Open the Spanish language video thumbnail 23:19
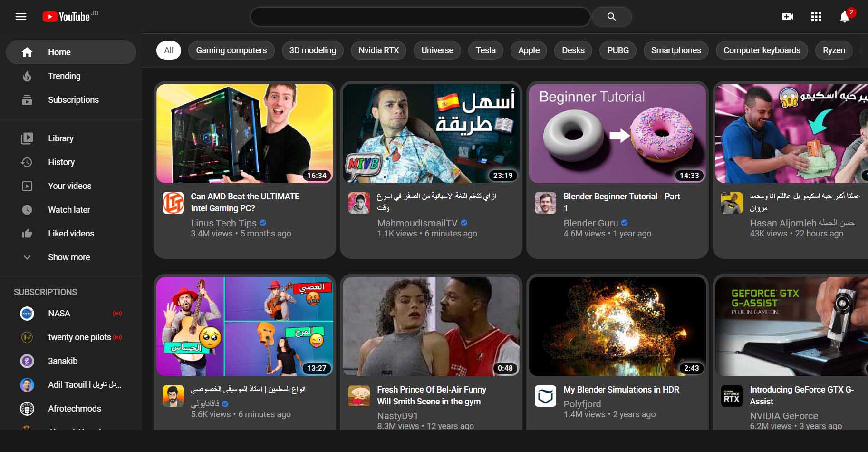Screen dimensions: 868x452 (431, 134)
